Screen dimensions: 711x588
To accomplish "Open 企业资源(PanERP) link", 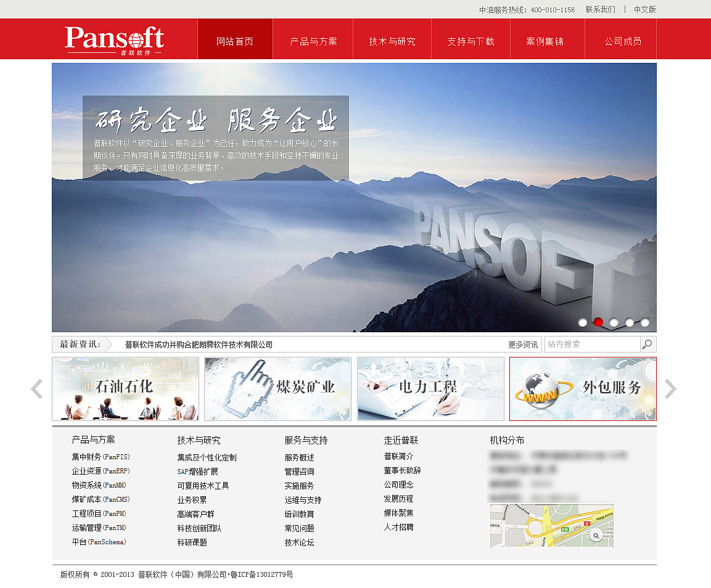I will pyautogui.click(x=101, y=470).
